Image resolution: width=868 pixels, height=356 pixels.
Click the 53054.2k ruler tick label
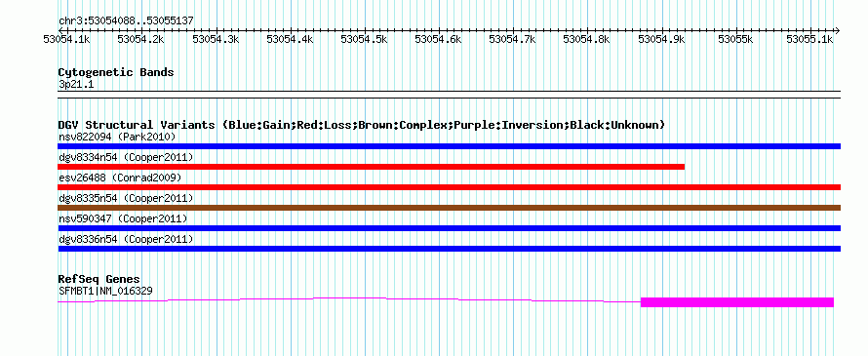coord(141,40)
